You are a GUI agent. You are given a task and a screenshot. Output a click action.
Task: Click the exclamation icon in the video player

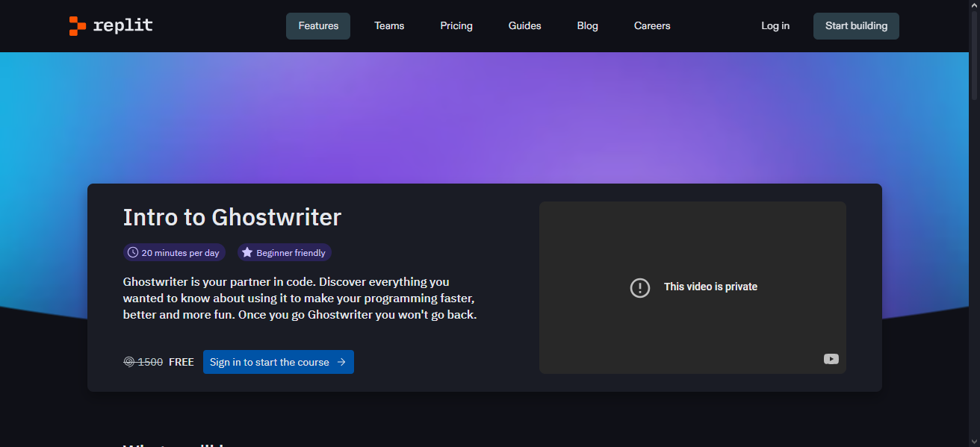pos(640,287)
